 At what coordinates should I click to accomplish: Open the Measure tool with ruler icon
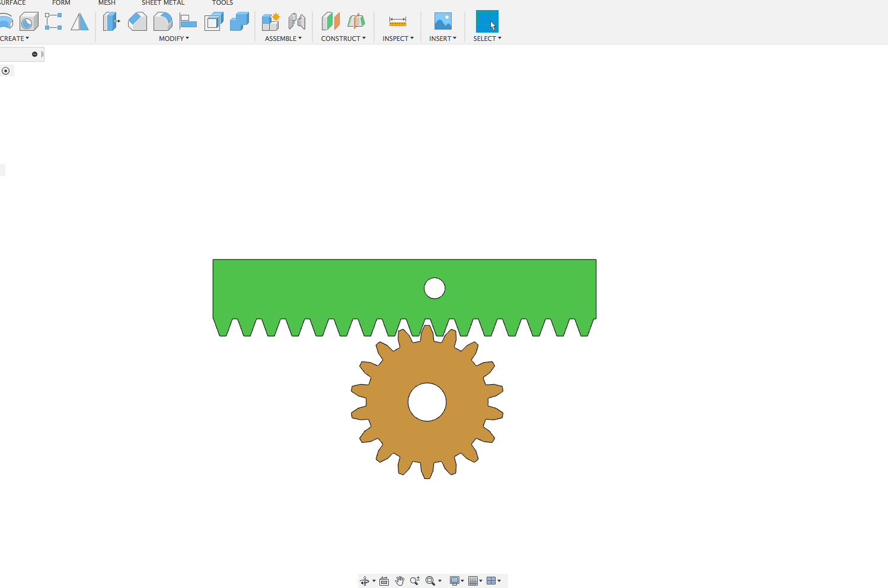coord(398,22)
